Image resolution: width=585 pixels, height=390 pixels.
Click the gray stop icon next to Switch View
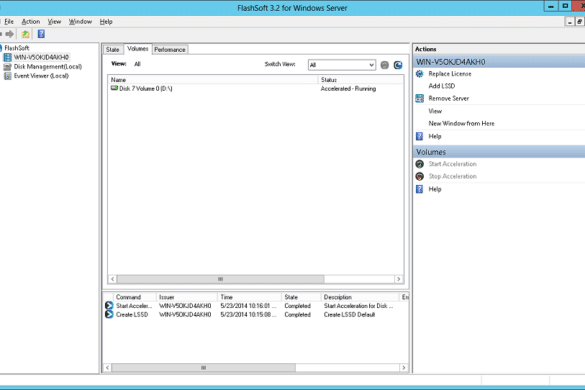385,65
